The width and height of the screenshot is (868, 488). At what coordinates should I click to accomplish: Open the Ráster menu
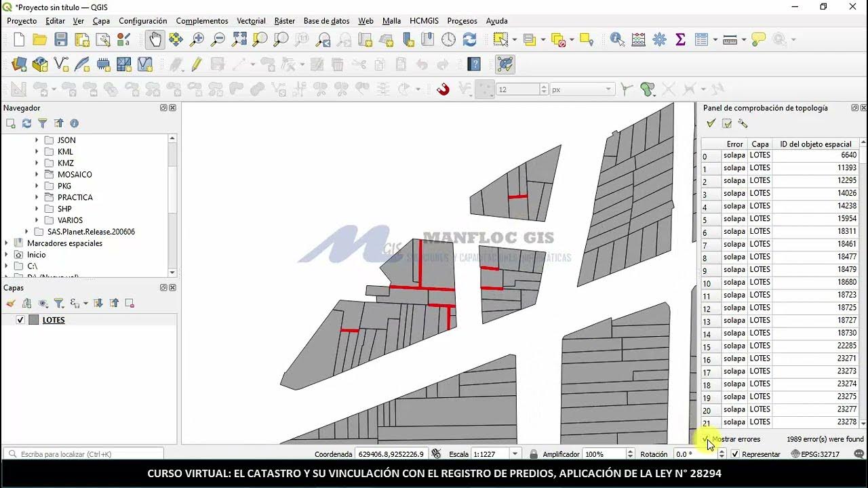click(x=285, y=21)
